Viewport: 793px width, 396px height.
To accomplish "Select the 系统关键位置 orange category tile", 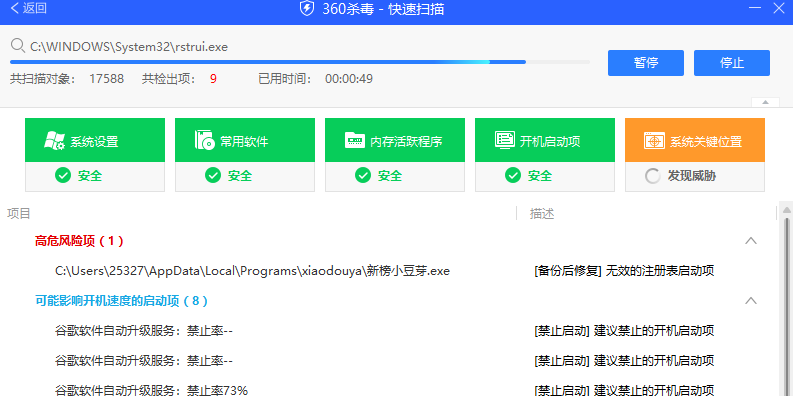I will pyautogui.click(x=695, y=155).
